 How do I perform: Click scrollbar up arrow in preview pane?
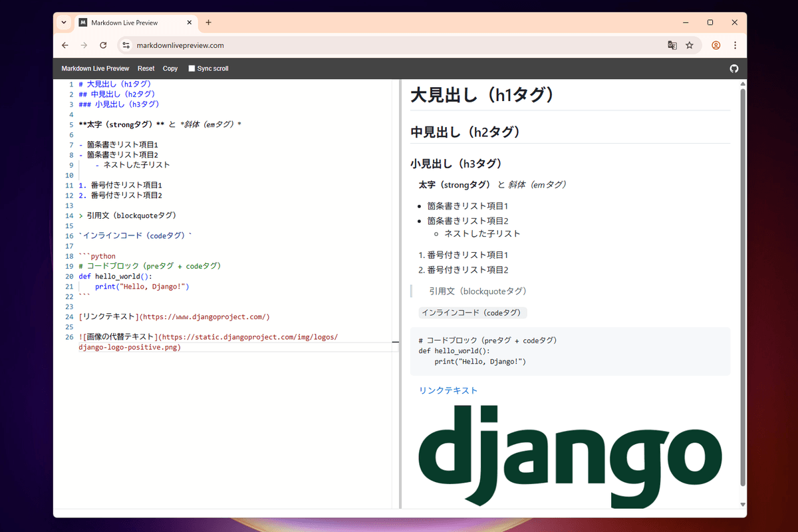[x=743, y=84]
